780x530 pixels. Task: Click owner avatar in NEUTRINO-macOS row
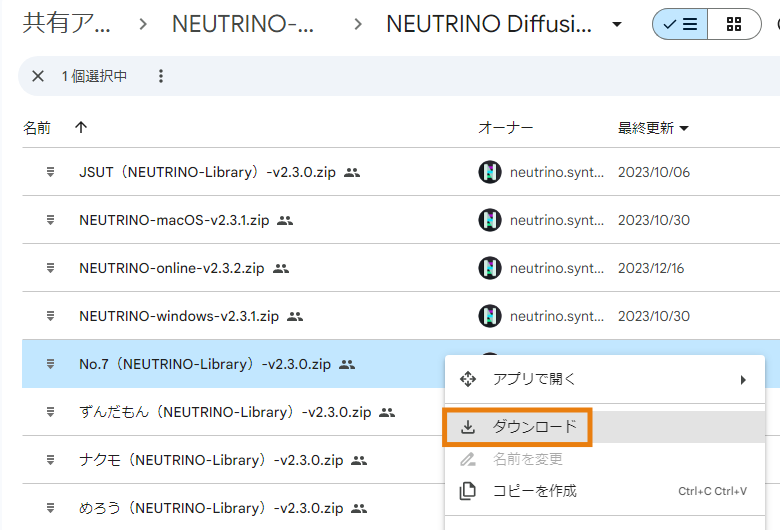tap(489, 220)
